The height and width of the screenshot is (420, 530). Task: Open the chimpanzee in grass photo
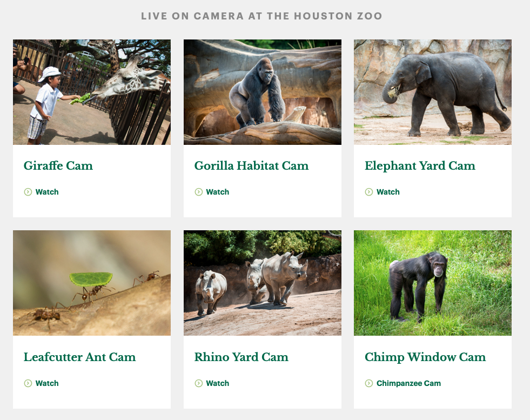[x=433, y=283]
